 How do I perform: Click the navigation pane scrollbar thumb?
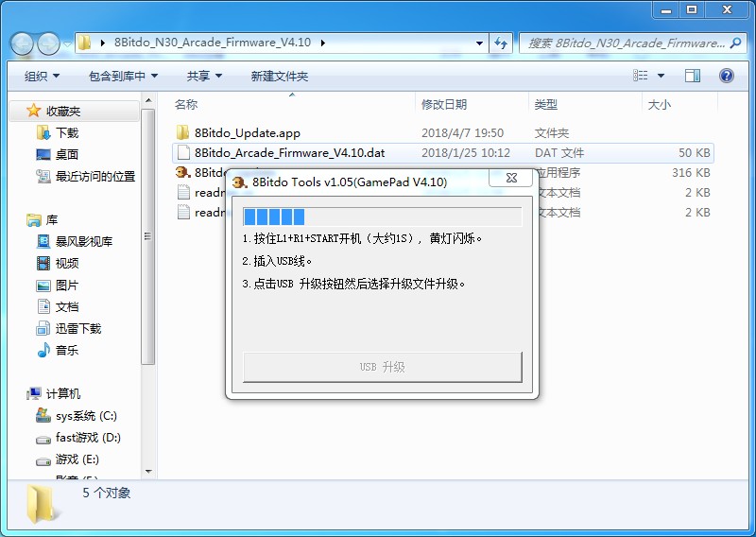click(x=148, y=236)
